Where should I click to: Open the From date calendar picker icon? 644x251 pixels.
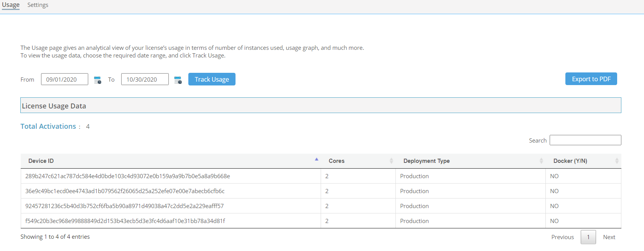(97, 80)
